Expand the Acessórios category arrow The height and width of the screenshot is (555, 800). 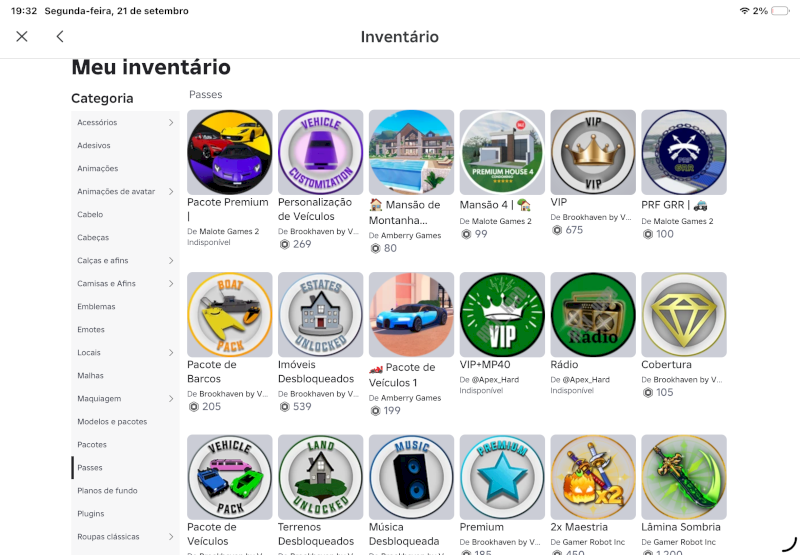171,122
